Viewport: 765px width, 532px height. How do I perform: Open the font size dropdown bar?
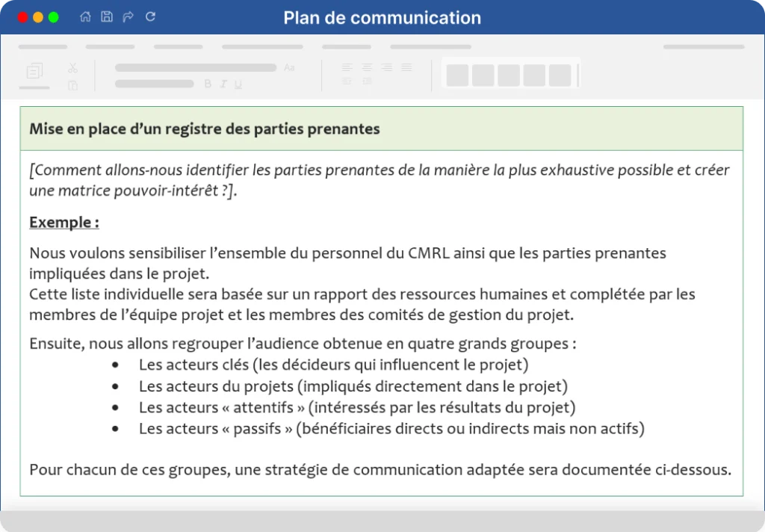click(x=155, y=84)
